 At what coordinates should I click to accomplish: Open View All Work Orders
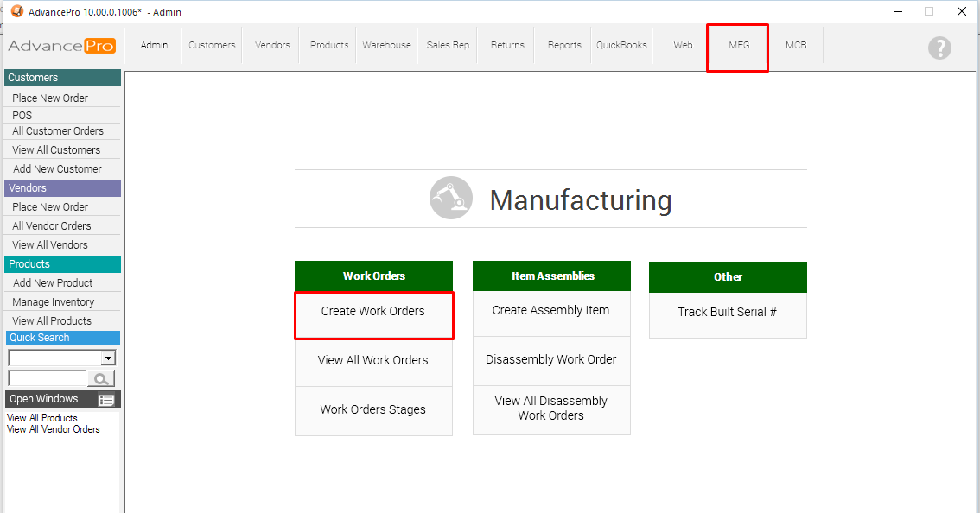pyautogui.click(x=373, y=361)
